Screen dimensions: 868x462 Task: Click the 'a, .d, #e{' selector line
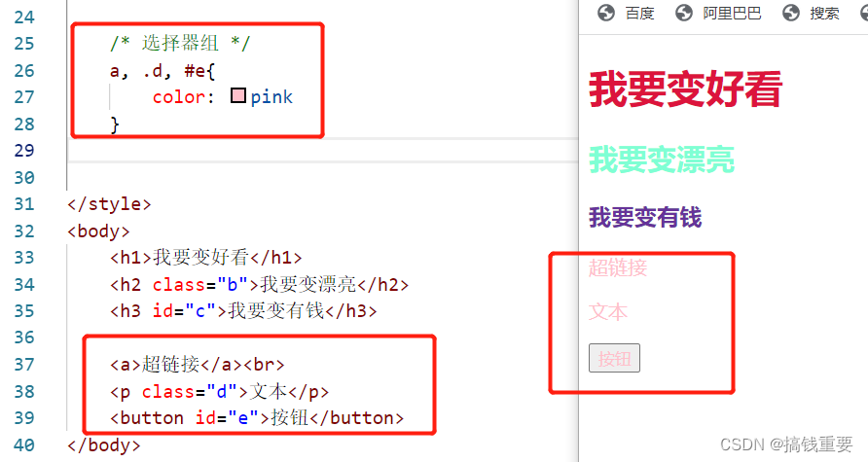[163, 71]
